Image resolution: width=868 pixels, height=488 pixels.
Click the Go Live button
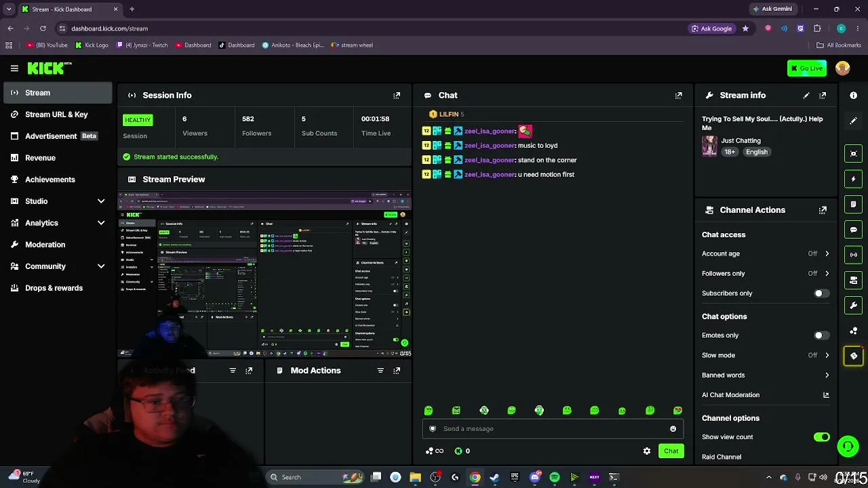(x=806, y=68)
